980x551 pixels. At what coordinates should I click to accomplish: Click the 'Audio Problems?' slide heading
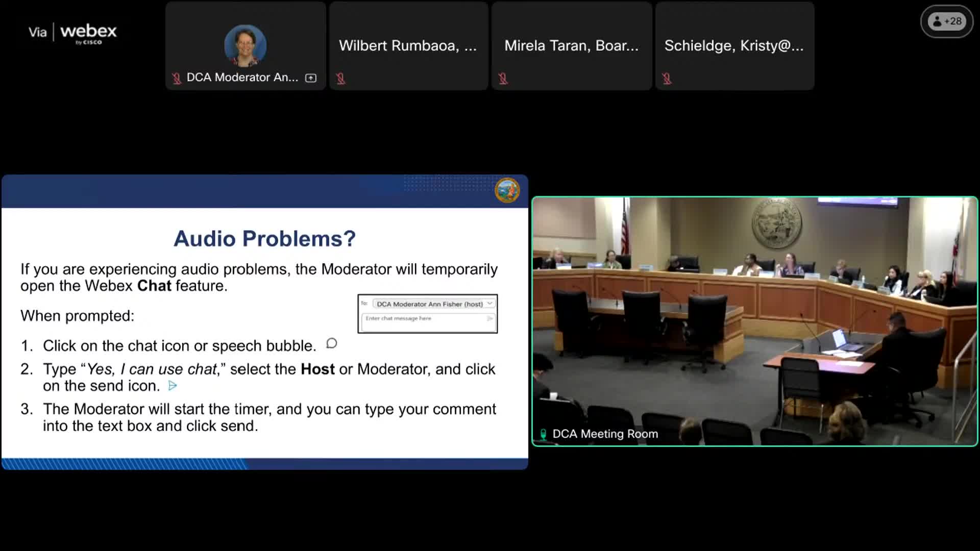click(264, 239)
